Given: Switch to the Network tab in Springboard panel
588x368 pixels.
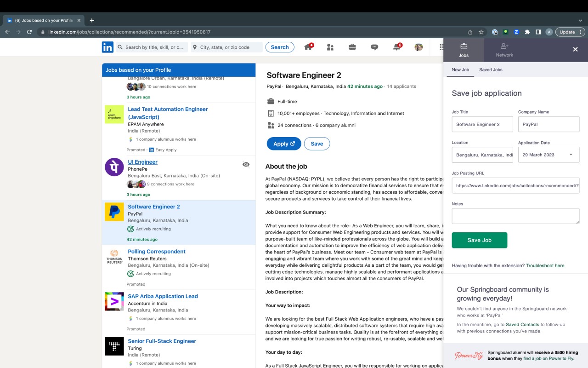Looking at the screenshot, I should click(504, 50).
